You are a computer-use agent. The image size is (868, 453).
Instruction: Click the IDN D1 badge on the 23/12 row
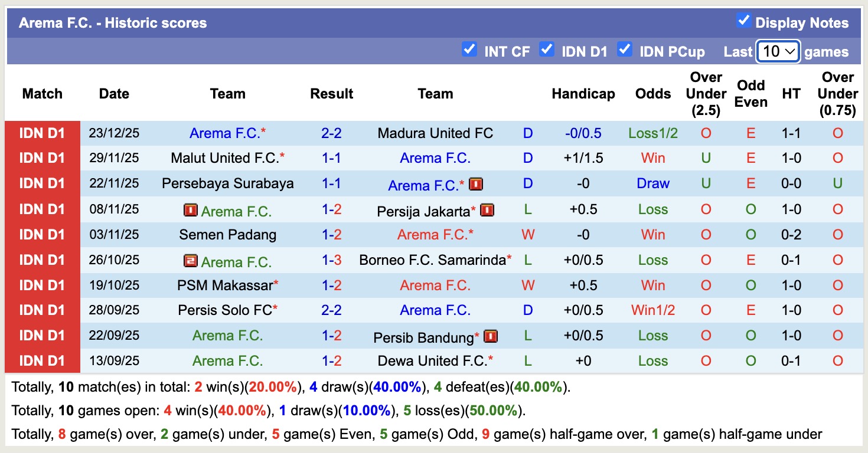[x=42, y=133]
